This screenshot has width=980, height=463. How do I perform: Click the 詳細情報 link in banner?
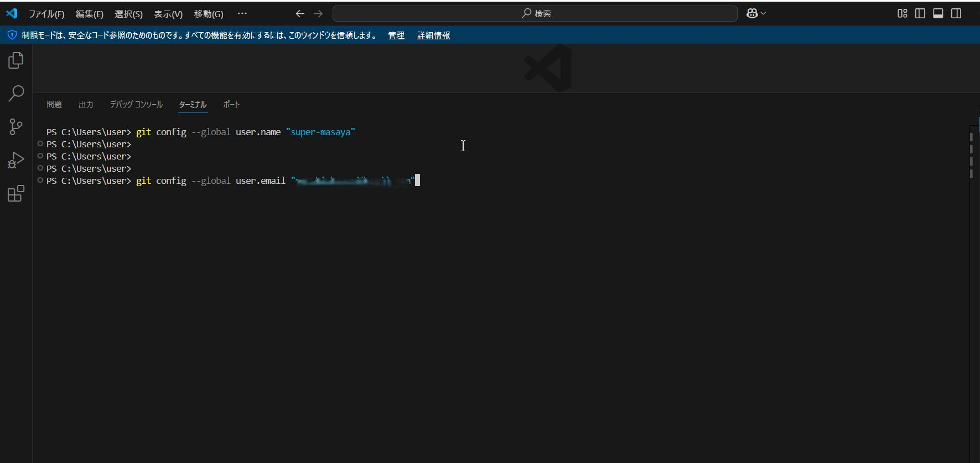click(433, 35)
